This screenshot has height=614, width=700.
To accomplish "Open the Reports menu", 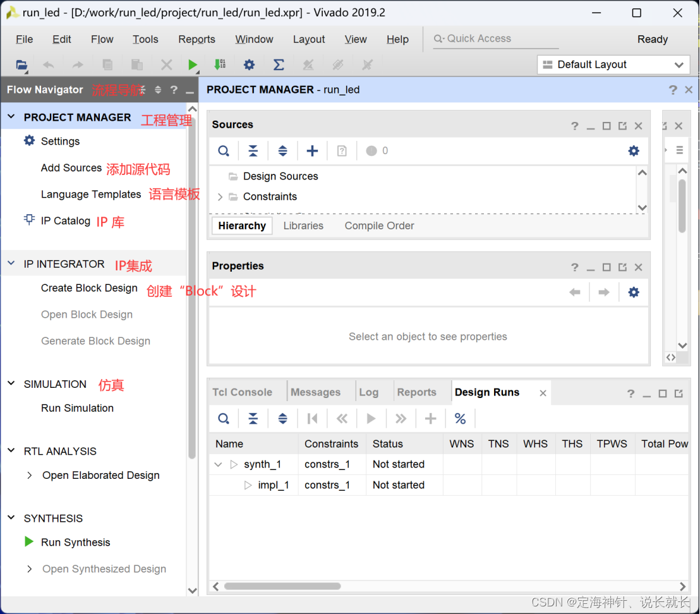I will pos(196,39).
